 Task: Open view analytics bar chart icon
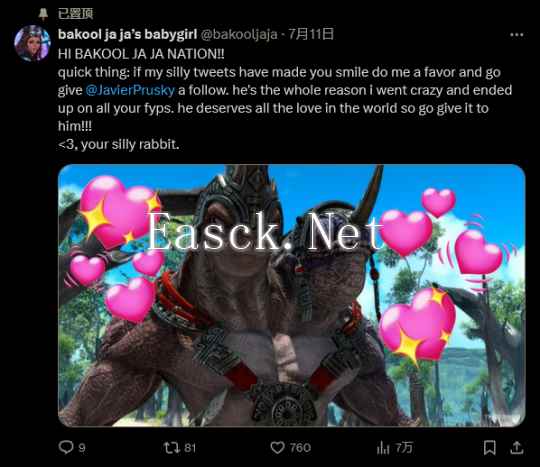[x=383, y=447]
